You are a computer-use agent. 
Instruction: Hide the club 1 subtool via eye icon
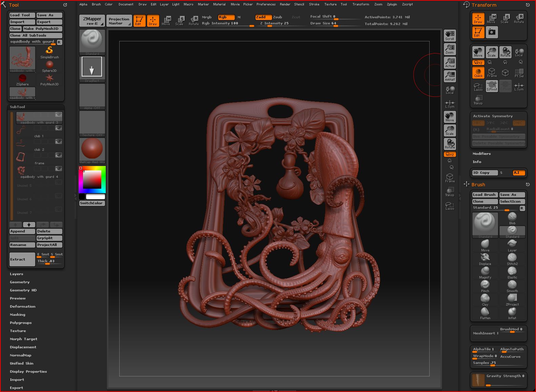(59, 128)
